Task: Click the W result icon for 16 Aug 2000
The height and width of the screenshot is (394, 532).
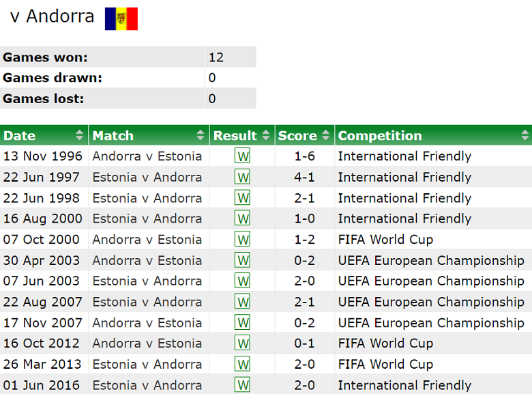Action: point(242,219)
